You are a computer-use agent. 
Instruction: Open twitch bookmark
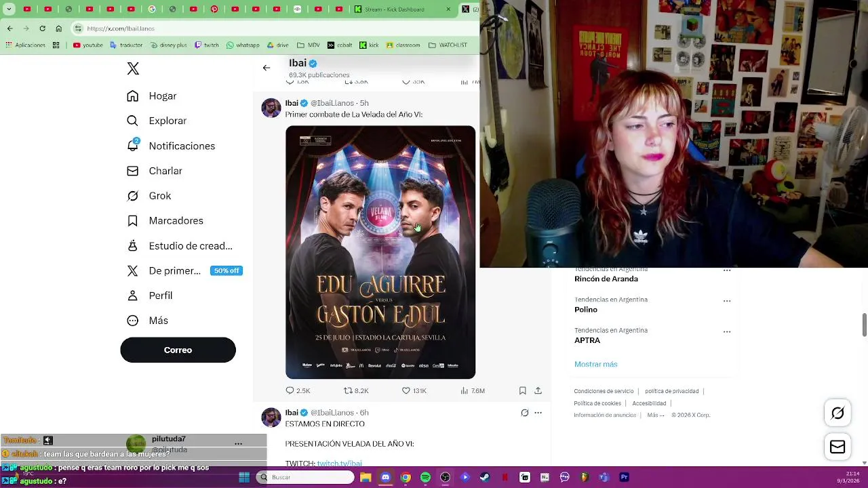pyautogui.click(x=207, y=45)
